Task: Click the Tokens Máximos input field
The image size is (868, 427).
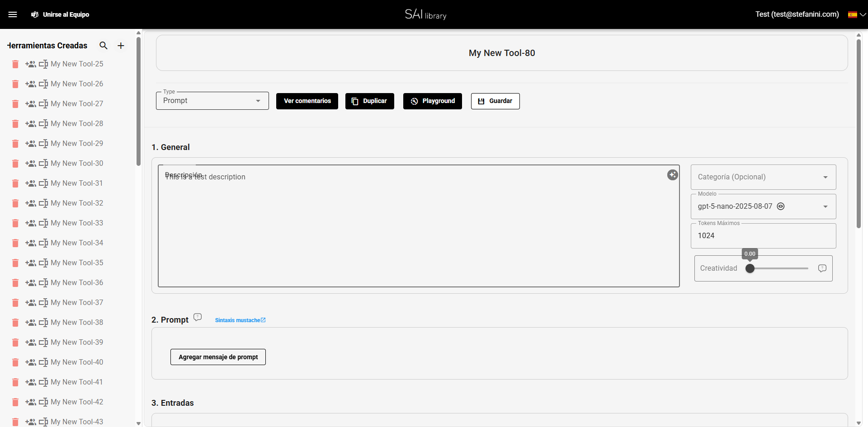Action: pyautogui.click(x=763, y=236)
